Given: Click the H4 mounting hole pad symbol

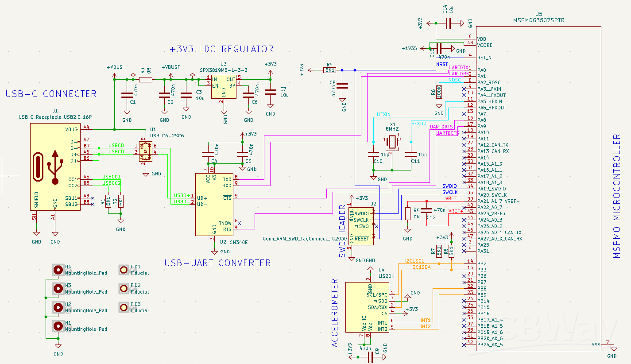Looking at the screenshot, I should [x=58, y=270].
